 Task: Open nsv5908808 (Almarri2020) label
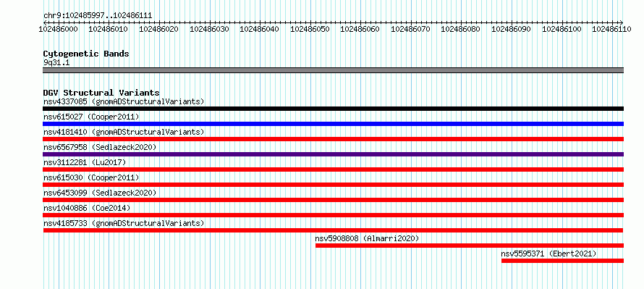coord(367,238)
